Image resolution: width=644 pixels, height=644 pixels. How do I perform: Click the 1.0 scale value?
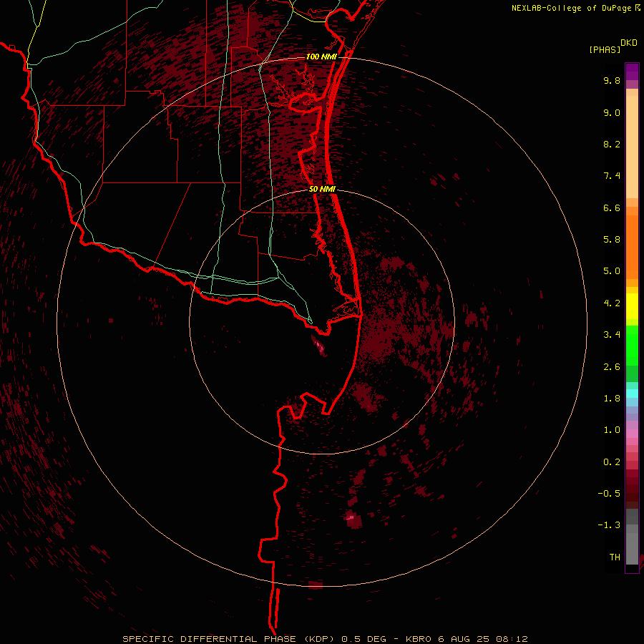pos(612,430)
